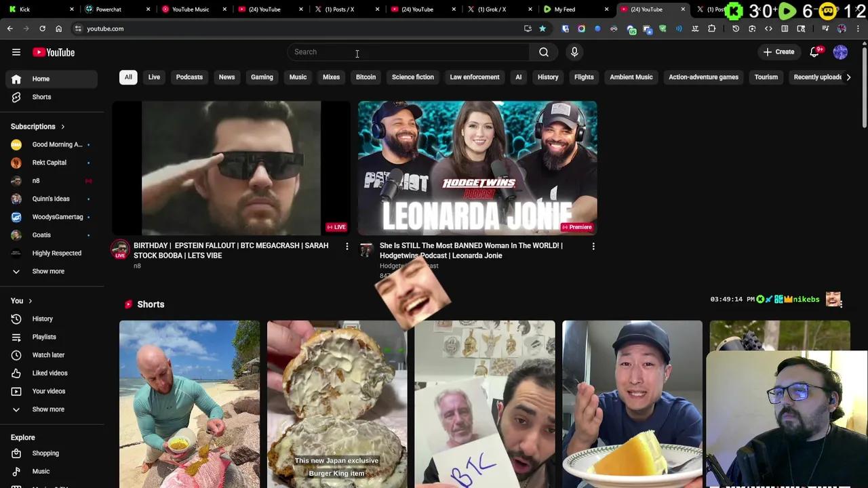The width and height of the screenshot is (868, 488).
Task: Open the options menu for the BIRTHDAY livestream
Action: click(347, 247)
